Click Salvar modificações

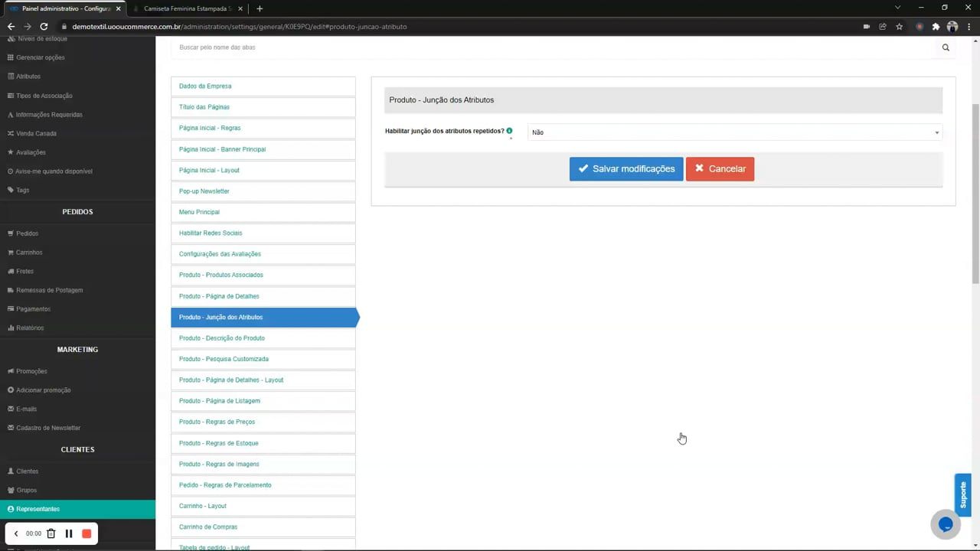click(626, 168)
